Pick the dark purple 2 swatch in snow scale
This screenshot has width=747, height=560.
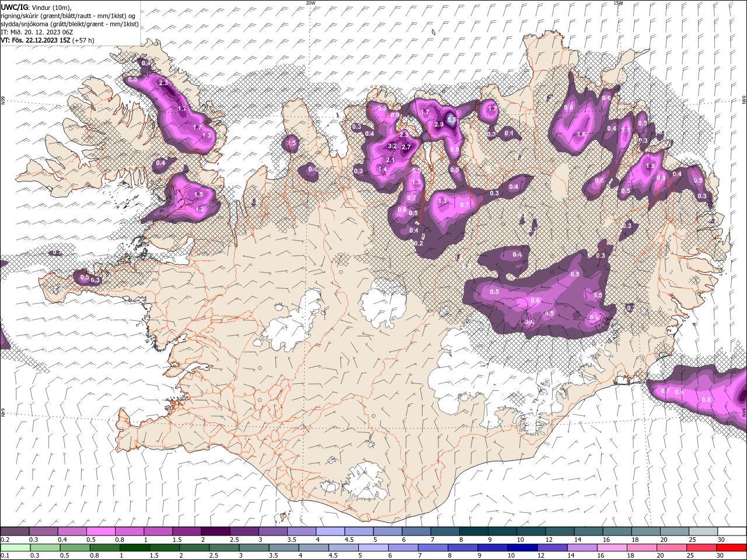pyautogui.click(x=215, y=531)
